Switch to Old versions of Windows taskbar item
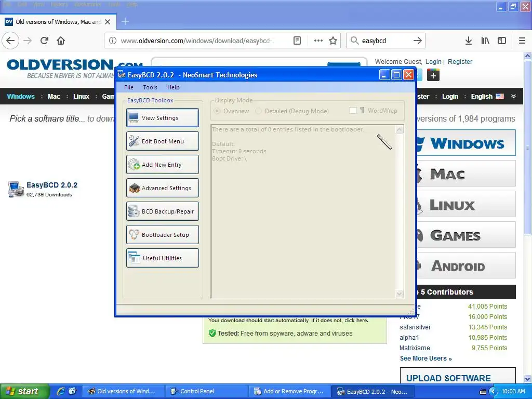This screenshot has width=532, height=399. tap(123, 391)
